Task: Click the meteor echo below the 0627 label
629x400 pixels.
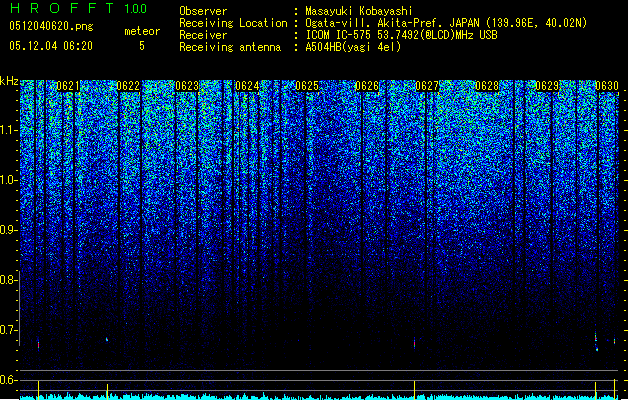Action: [x=414, y=343]
